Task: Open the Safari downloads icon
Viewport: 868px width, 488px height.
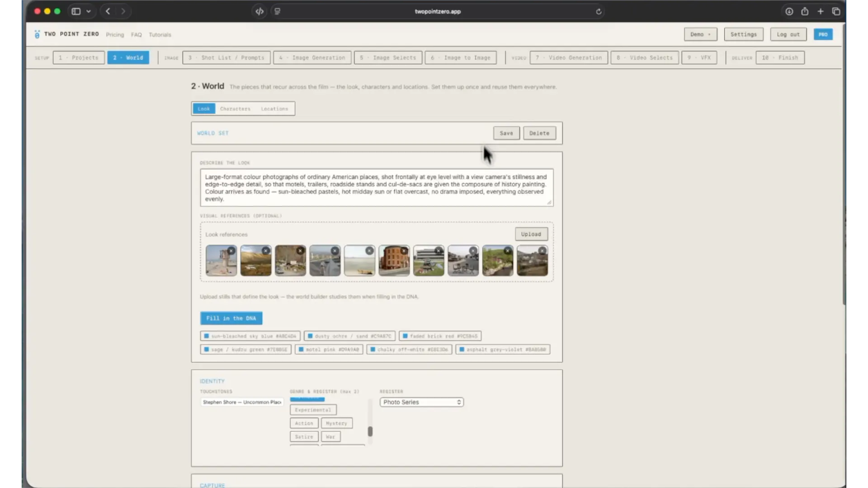Action: 789,11
